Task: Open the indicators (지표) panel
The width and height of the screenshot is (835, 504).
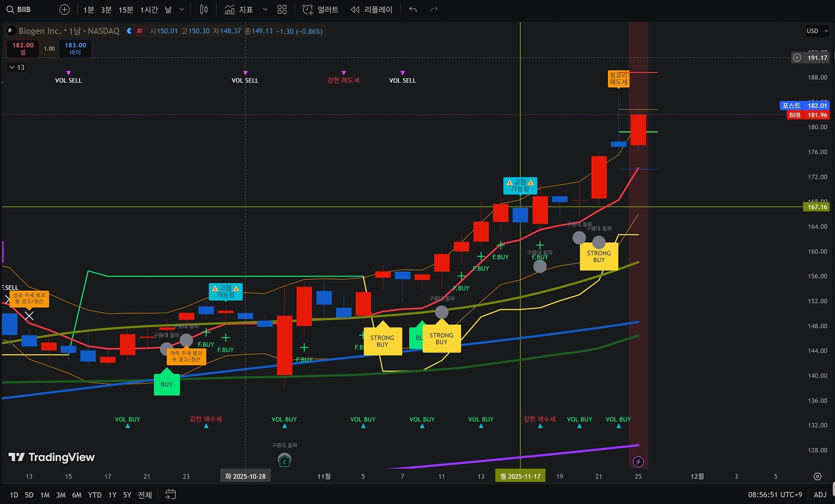Action: click(x=239, y=10)
